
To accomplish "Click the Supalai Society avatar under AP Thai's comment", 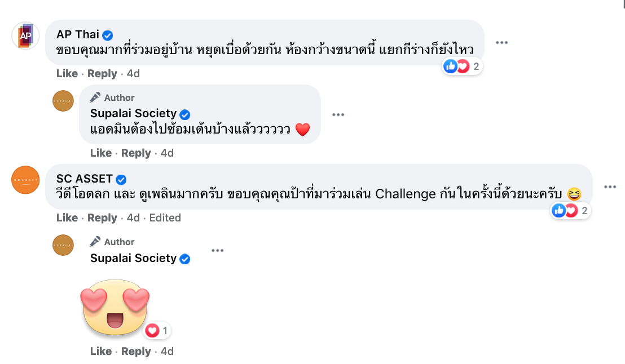I will click(x=63, y=101).
